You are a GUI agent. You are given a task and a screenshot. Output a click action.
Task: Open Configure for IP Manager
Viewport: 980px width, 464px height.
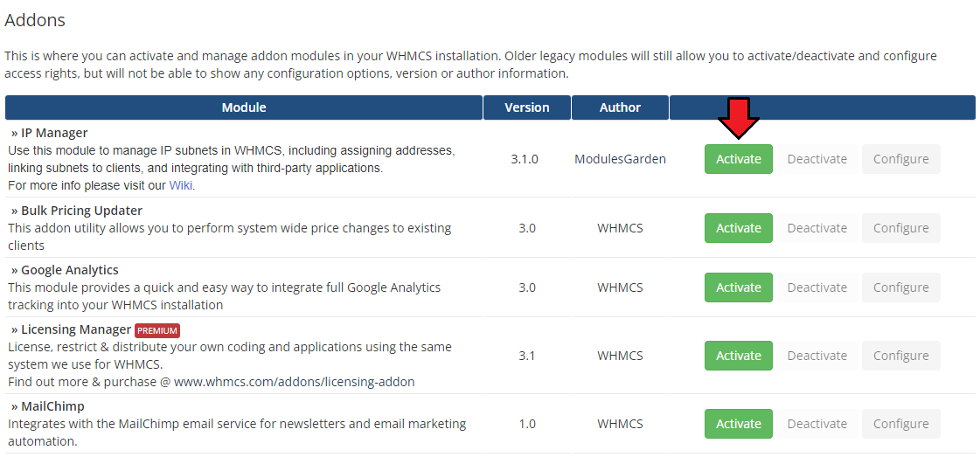click(x=900, y=159)
